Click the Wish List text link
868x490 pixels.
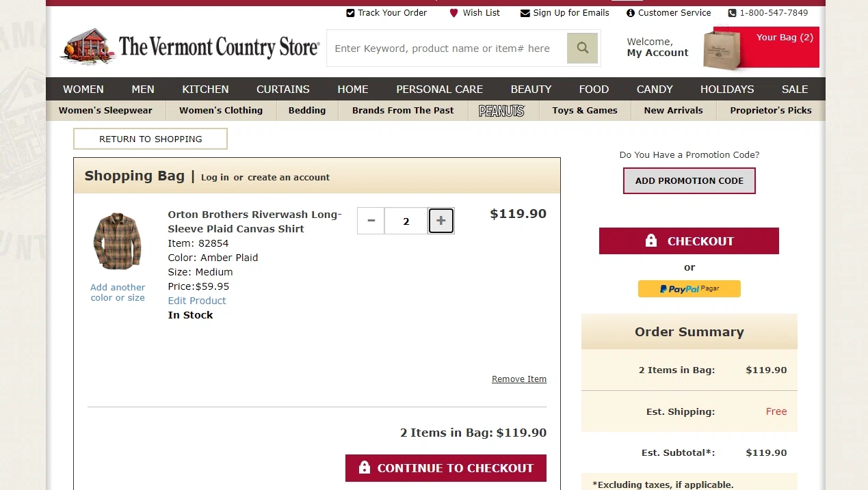(x=482, y=13)
